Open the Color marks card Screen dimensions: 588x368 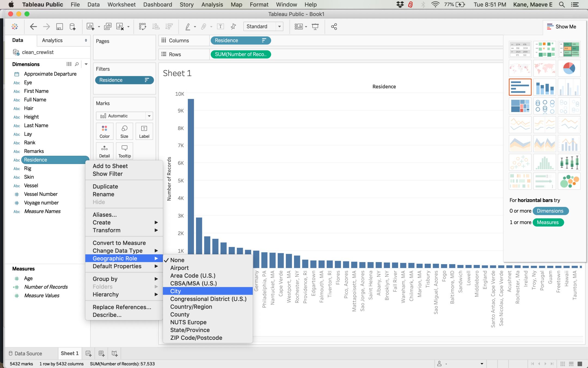pos(105,131)
